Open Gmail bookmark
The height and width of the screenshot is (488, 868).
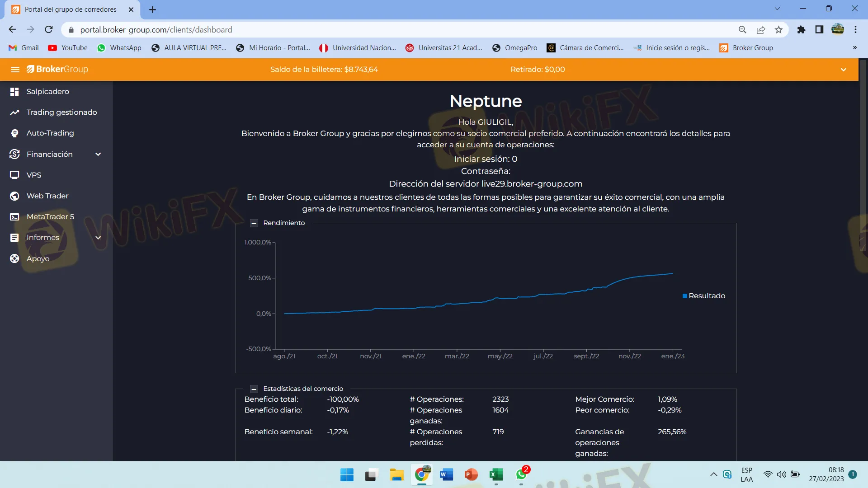click(24, 48)
